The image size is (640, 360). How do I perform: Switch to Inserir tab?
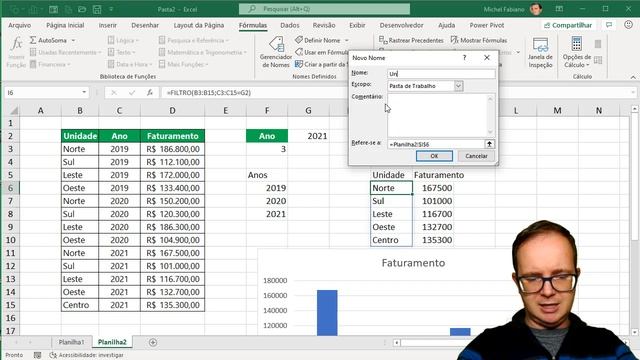pyautogui.click(x=108, y=25)
